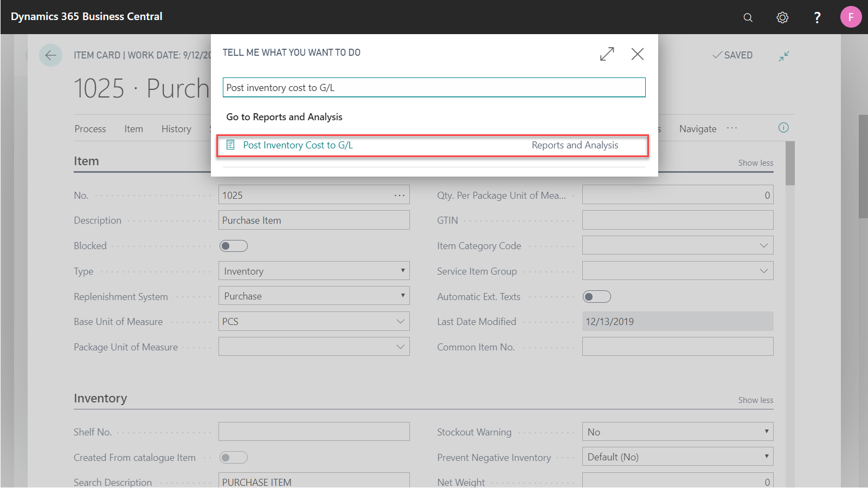Viewport: 868px width, 488px height.
Task: Collapse the Item Card page with the arrows icon
Action: [784, 56]
